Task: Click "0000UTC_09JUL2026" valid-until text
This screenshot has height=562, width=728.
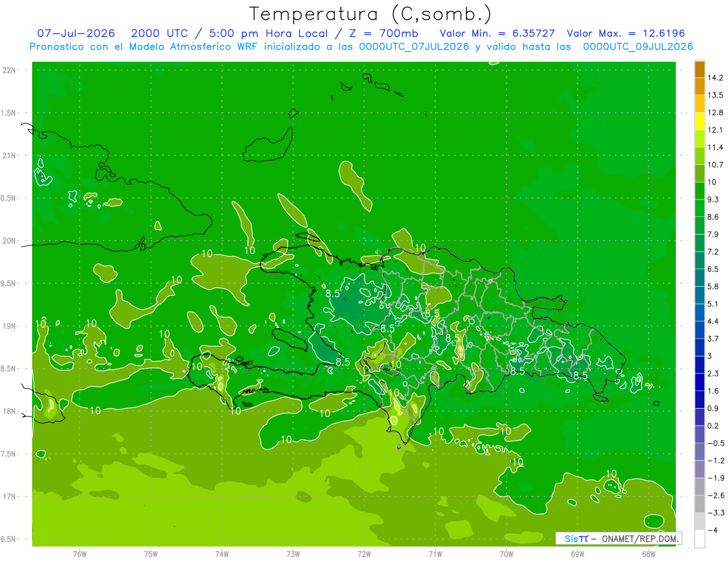Action: 638,47
